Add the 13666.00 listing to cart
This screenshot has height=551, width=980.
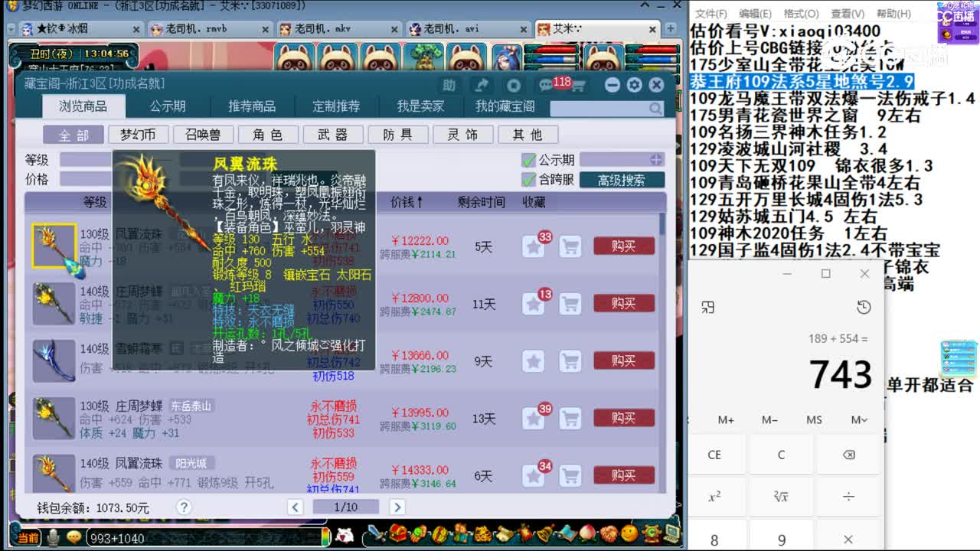[x=570, y=361]
